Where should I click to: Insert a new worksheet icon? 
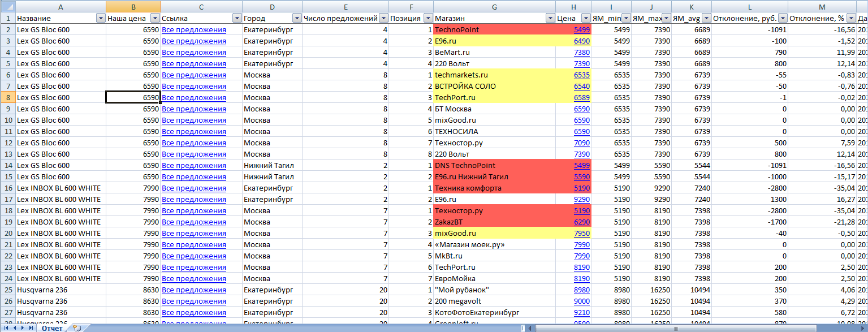77,327
